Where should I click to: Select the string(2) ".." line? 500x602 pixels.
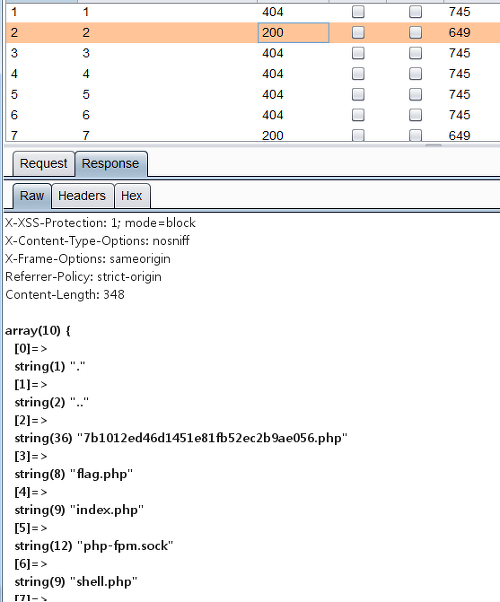click(x=51, y=402)
